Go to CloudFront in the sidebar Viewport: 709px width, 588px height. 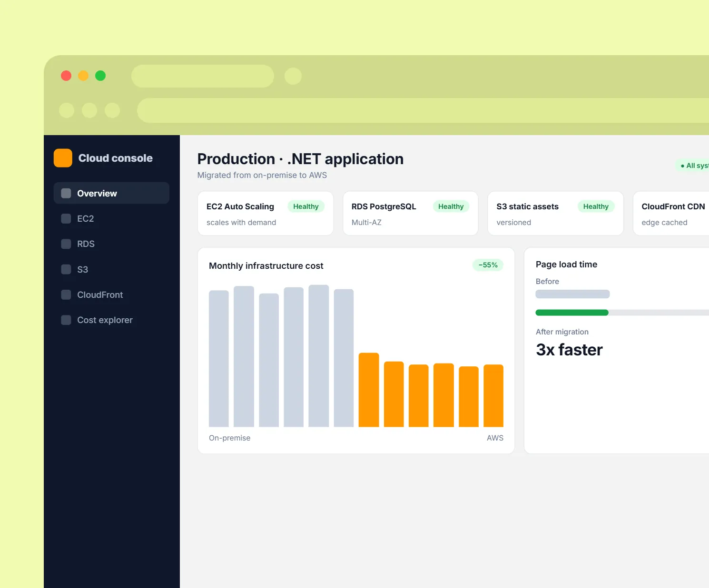pos(111,295)
